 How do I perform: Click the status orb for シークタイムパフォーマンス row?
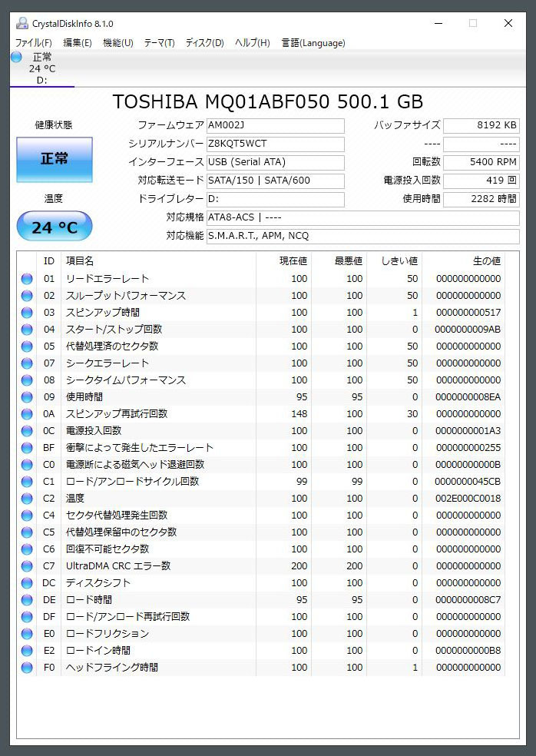point(27,380)
